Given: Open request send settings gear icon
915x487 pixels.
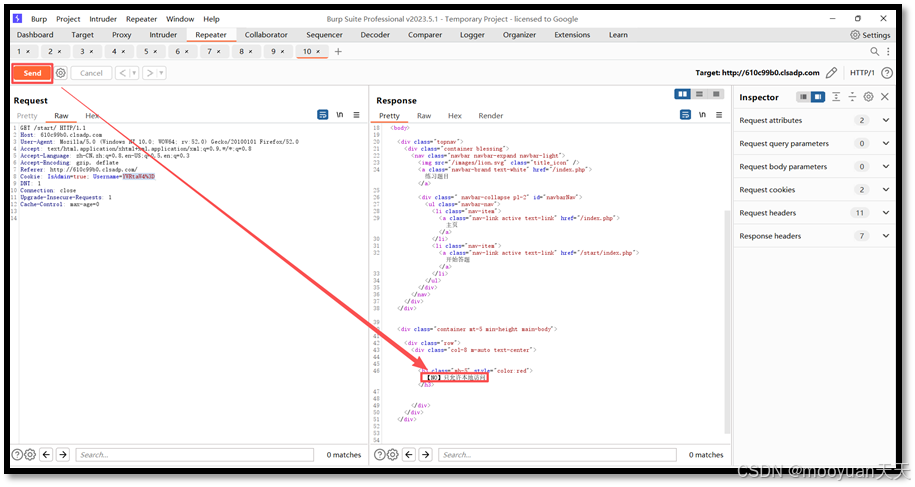Looking at the screenshot, I should [61, 73].
